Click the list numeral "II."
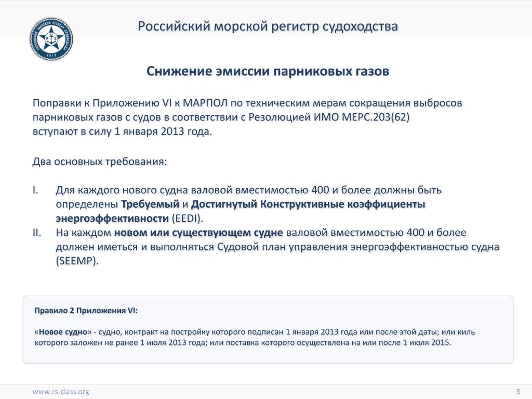The width and height of the screenshot is (532, 399). point(37,232)
